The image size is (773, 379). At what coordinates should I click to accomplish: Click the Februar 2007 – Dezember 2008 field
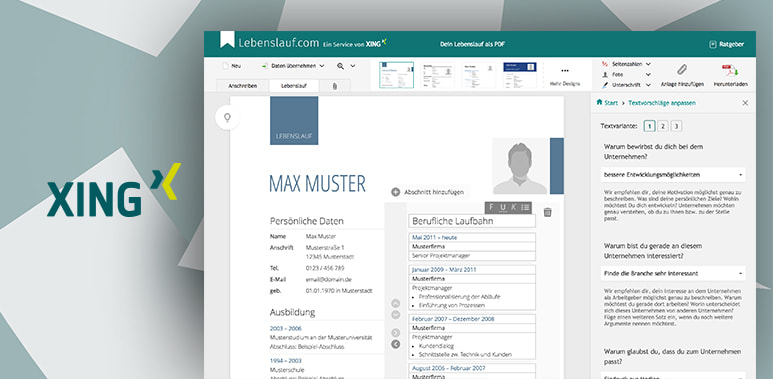coord(472,319)
